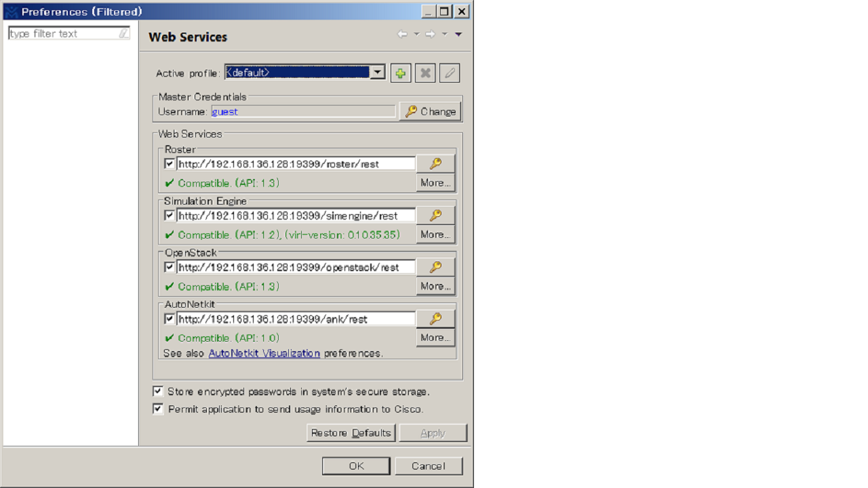Toggle the Simulation Engine web service checkbox
The height and width of the screenshot is (488, 868).
click(170, 215)
